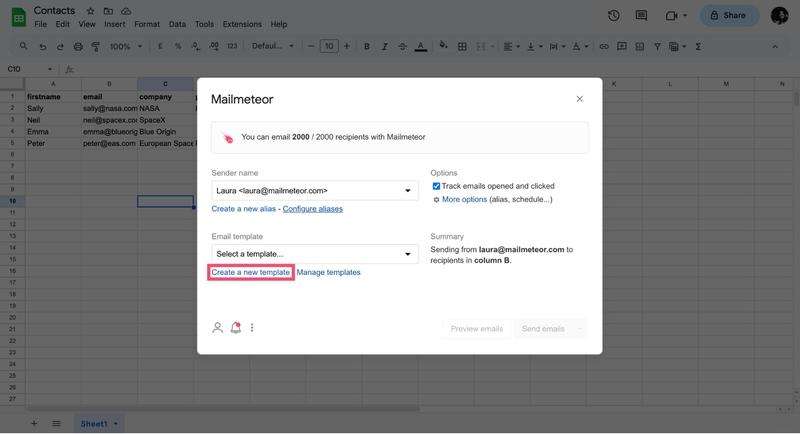800x434 pixels.
Task: Click the cloud save status icon
Action: (126, 11)
